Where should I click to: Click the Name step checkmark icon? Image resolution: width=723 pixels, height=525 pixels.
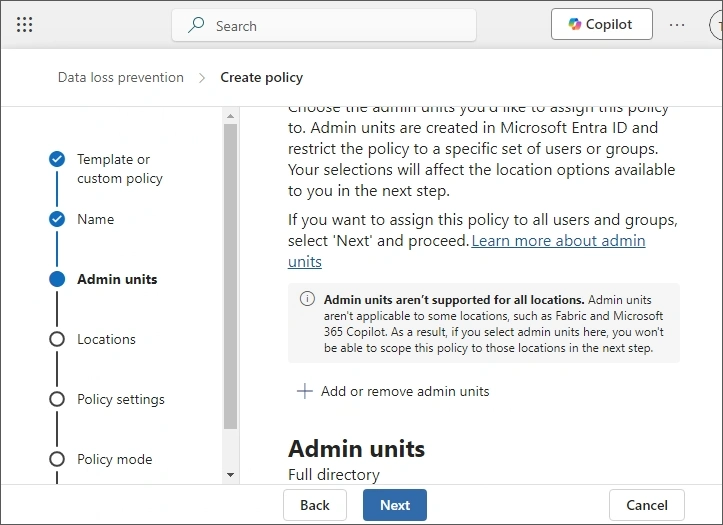tap(57, 219)
